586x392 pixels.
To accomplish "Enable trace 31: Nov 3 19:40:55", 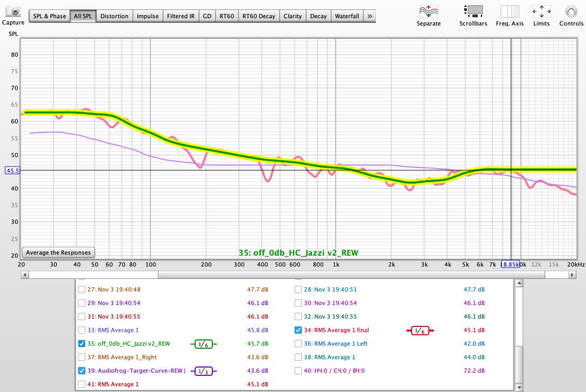I will 82,317.
